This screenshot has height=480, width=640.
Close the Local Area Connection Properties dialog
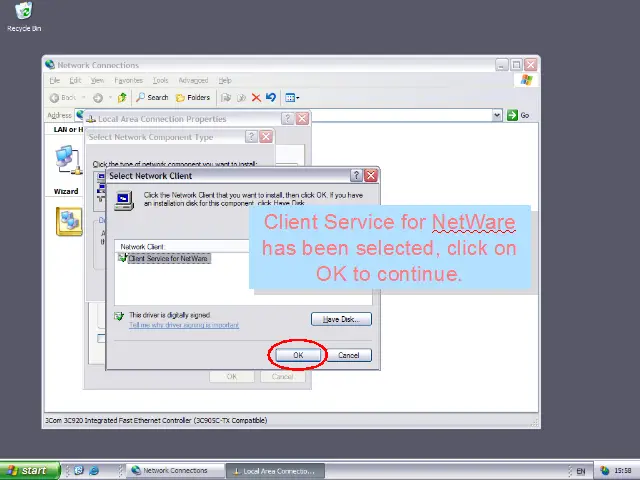pyautogui.click(x=302, y=119)
